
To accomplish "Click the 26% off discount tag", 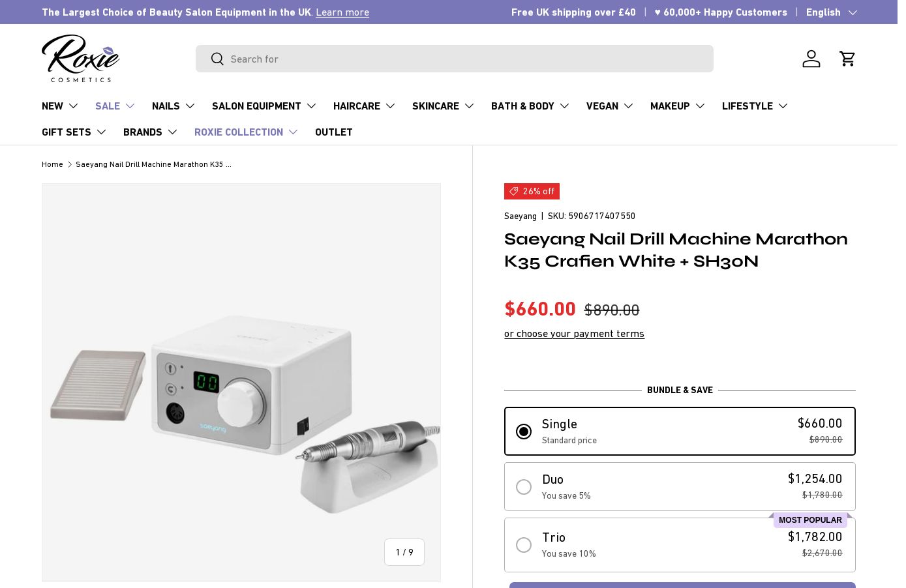I will tap(532, 191).
